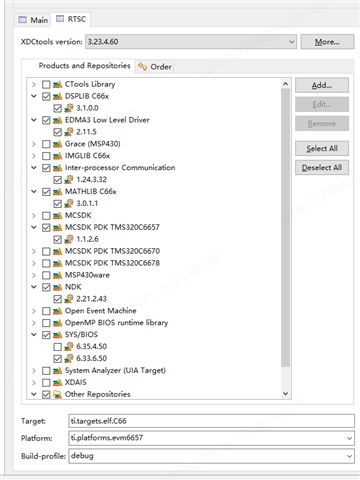
Task: Select the RTSC tab
Action: click(71, 19)
